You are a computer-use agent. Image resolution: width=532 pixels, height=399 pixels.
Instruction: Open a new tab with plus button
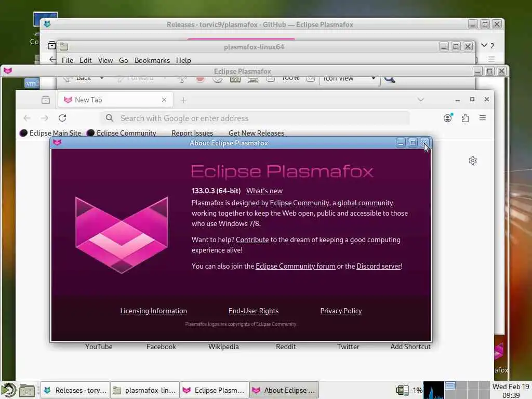pyautogui.click(x=183, y=100)
